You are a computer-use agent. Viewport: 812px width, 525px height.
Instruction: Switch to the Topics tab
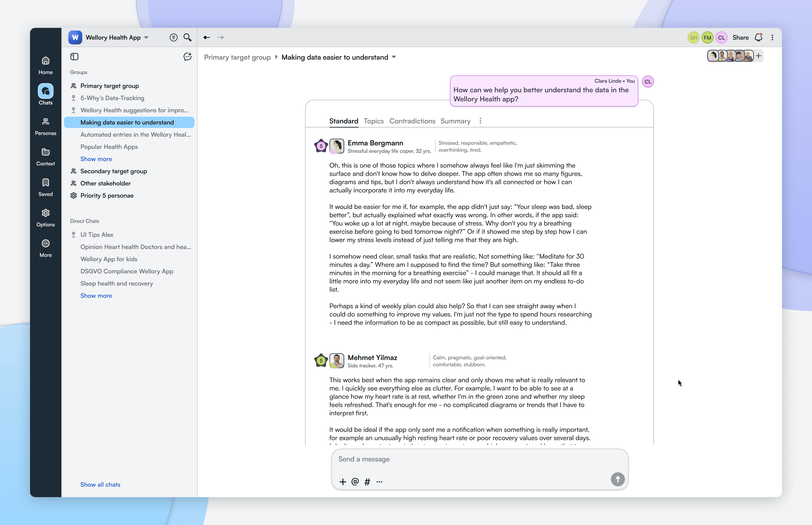pos(373,121)
